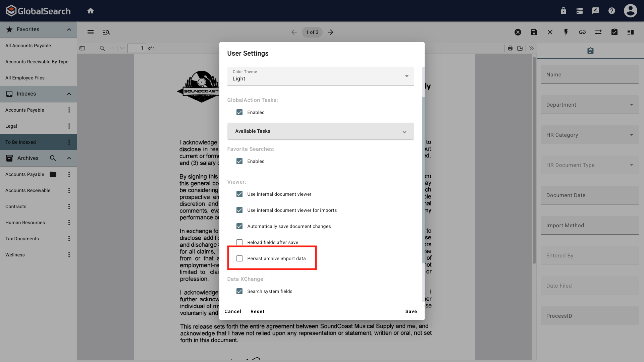Expand the Available Tasks panel

pyautogui.click(x=320, y=131)
